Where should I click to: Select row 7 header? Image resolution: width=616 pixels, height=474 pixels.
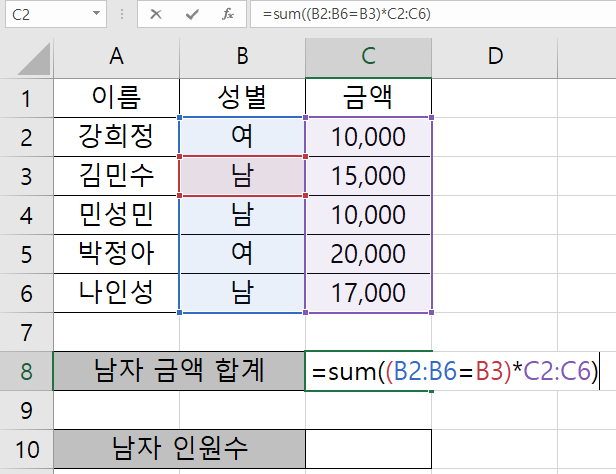[x=26, y=332]
